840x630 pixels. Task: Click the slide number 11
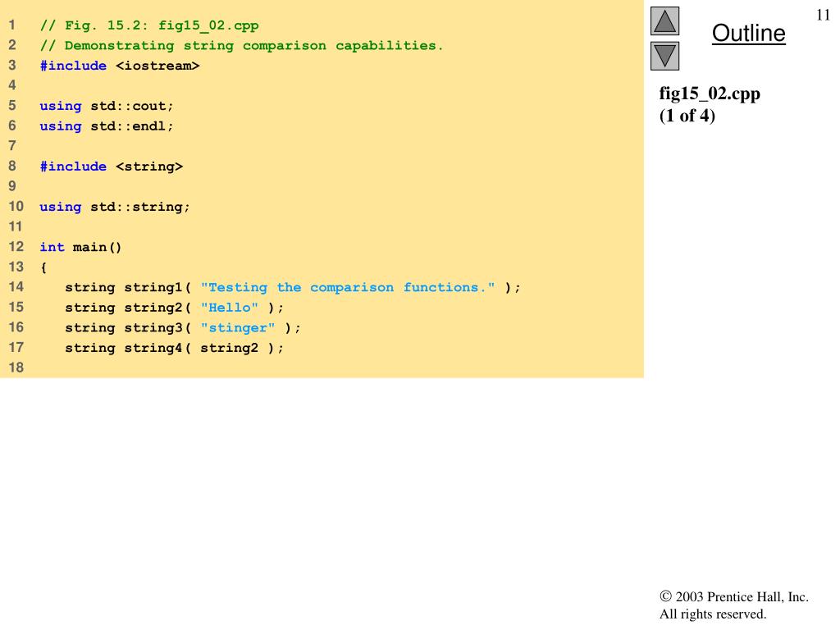tap(823, 15)
